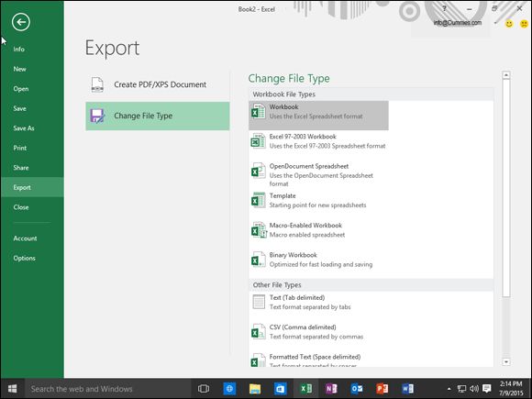Switch to Word on the taskbar
Screen dimensions: 532x399
coord(407,389)
